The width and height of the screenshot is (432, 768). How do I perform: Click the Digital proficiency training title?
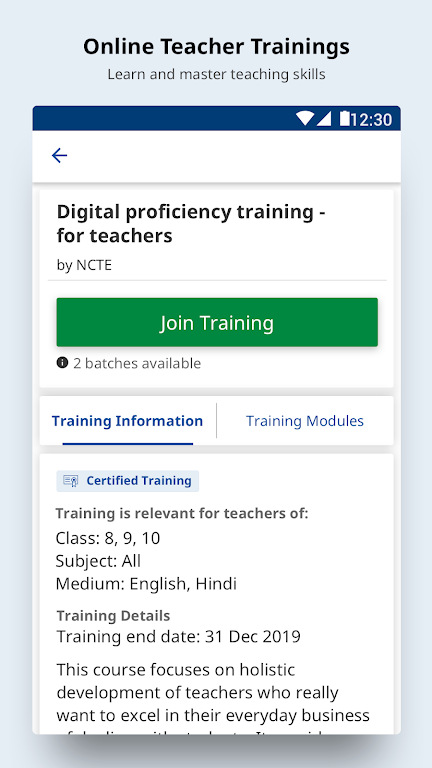click(x=191, y=223)
